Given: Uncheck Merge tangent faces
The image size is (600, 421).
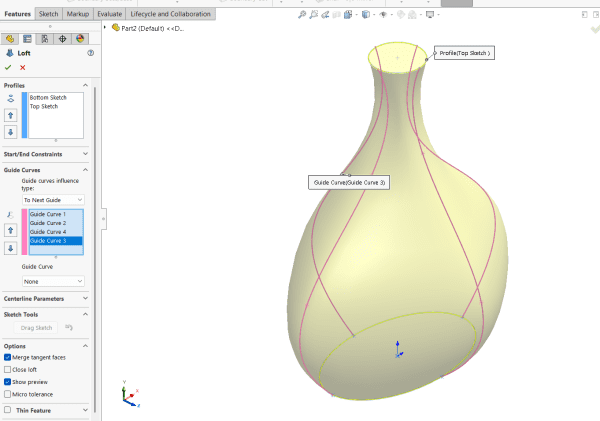Looking at the screenshot, I should pyautogui.click(x=8, y=357).
